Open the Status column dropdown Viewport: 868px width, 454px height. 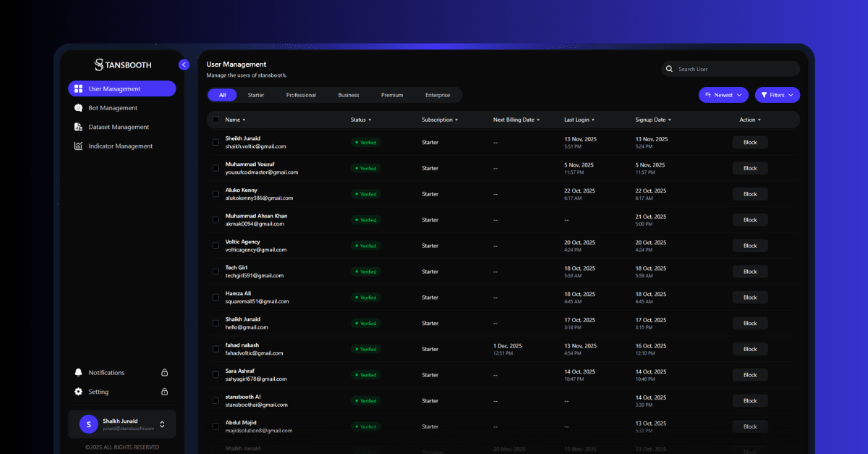click(361, 119)
